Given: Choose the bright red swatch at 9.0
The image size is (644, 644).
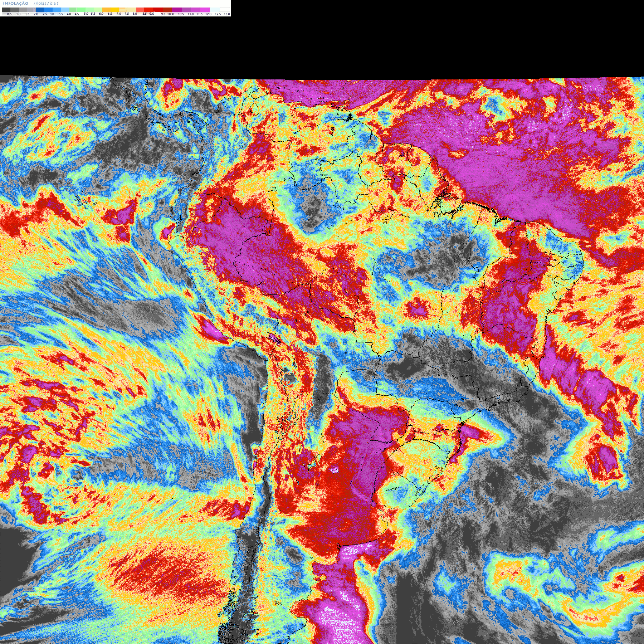Looking at the screenshot, I should pyautogui.click(x=148, y=10).
